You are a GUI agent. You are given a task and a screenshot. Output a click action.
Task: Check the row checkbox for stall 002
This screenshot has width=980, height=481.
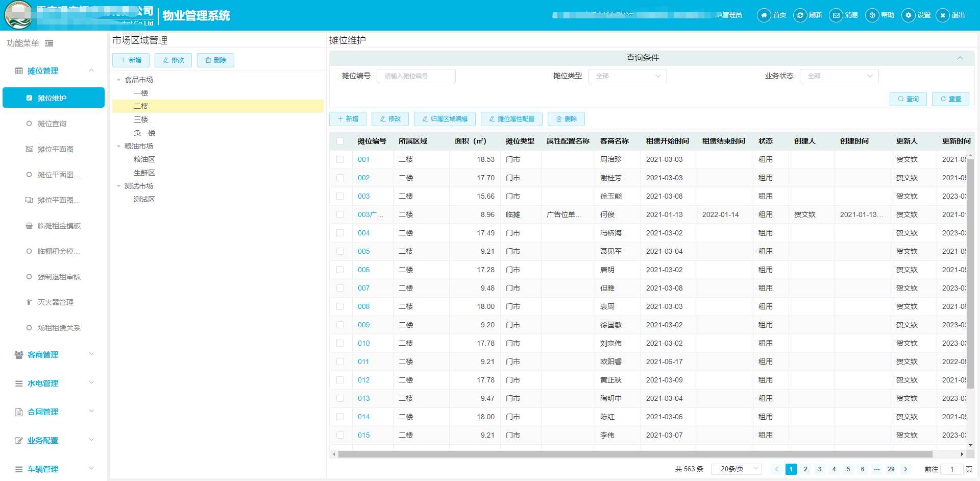coord(340,178)
